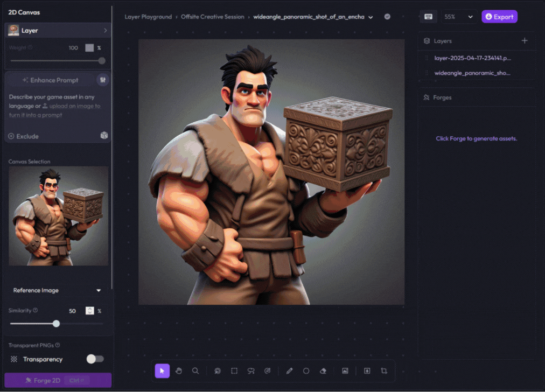
Task: Click the insert image tool icon
Action: click(x=345, y=371)
